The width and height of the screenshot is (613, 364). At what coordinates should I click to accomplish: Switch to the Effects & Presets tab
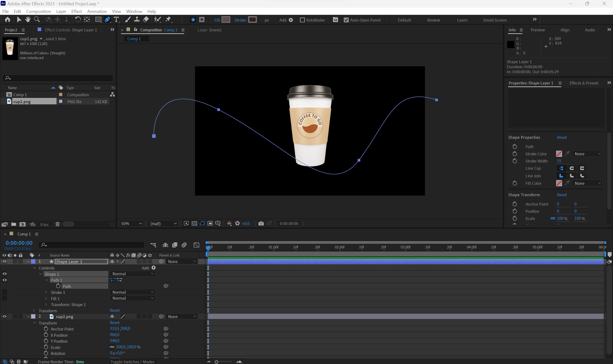(x=584, y=83)
